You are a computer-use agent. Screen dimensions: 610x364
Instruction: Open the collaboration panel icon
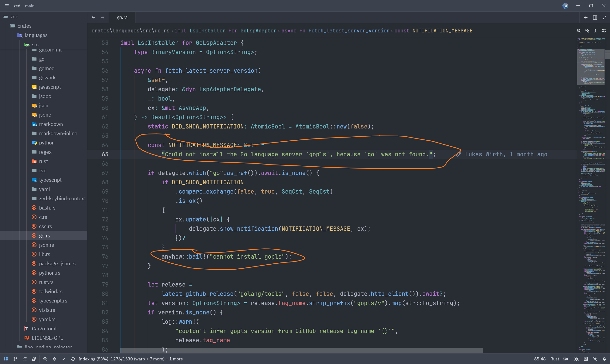[x=34, y=359]
